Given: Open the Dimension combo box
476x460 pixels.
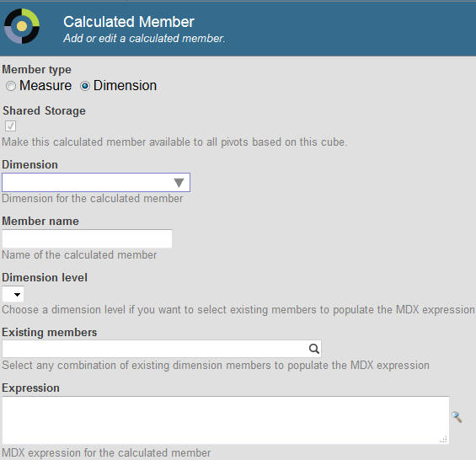Looking at the screenshot, I should click(96, 182).
